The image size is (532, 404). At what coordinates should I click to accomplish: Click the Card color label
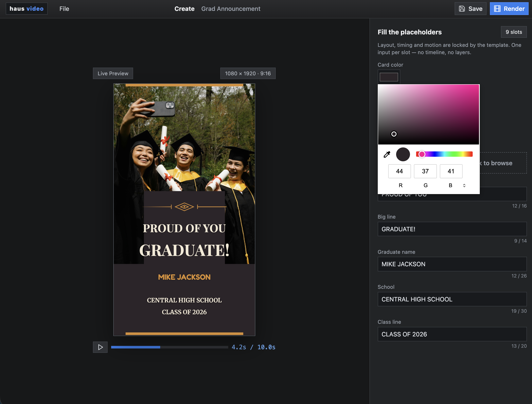pos(390,65)
